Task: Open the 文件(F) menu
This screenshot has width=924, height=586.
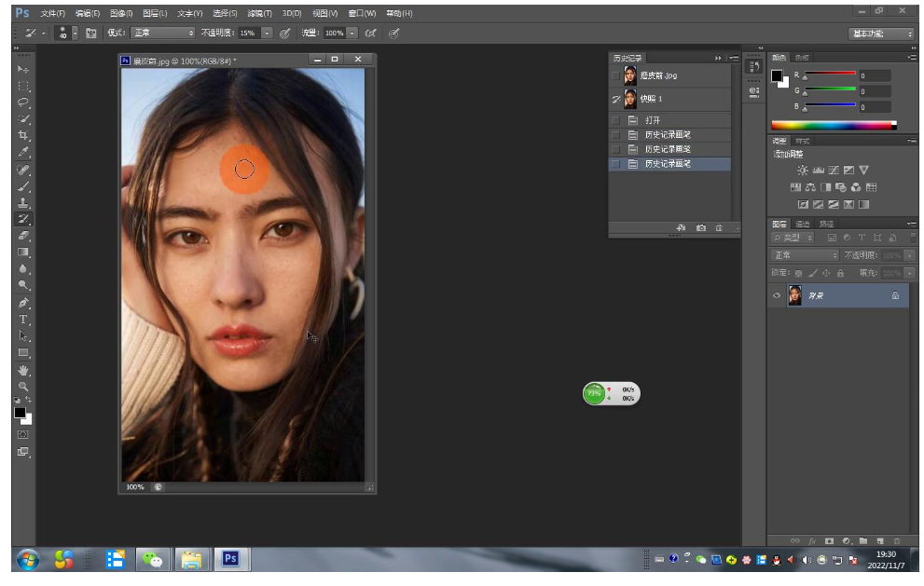Action: pos(52,13)
